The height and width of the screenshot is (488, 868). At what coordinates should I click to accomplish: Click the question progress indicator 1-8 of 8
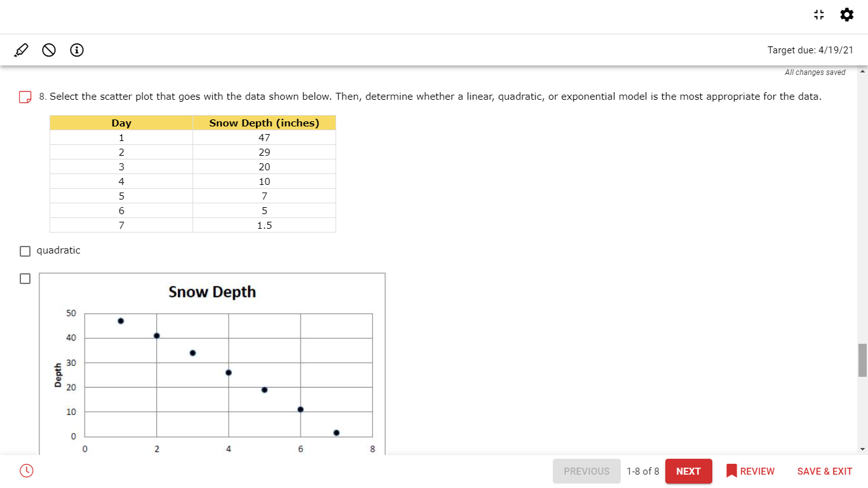pyautogui.click(x=643, y=471)
